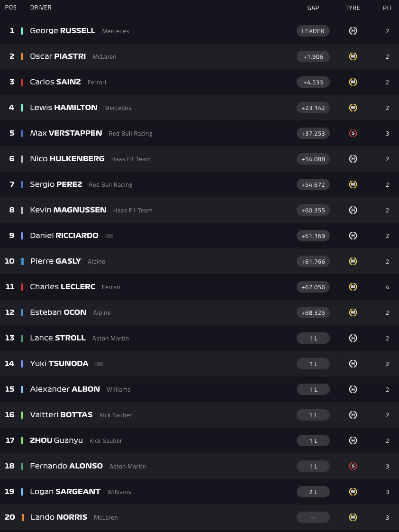The width and height of the screenshot is (399, 532).
Task: Click the TYRE column header
Action: click(x=353, y=8)
